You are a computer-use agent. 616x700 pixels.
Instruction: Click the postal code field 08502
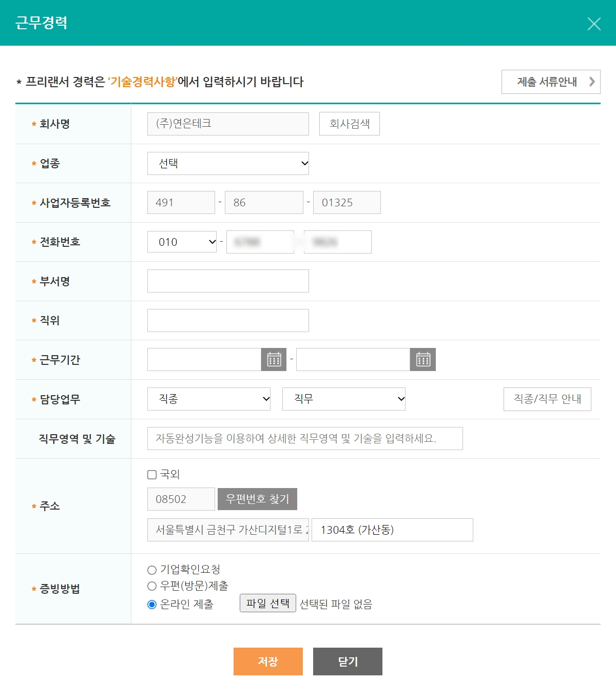[x=181, y=499]
